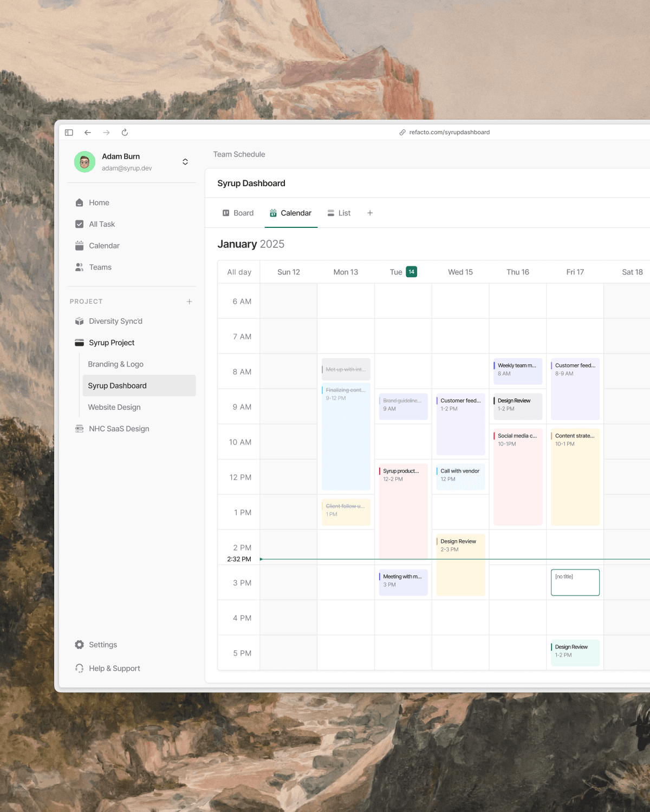Switch to the Board tab
Viewport: 650px width, 812px height.
pyautogui.click(x=238, y=213)
